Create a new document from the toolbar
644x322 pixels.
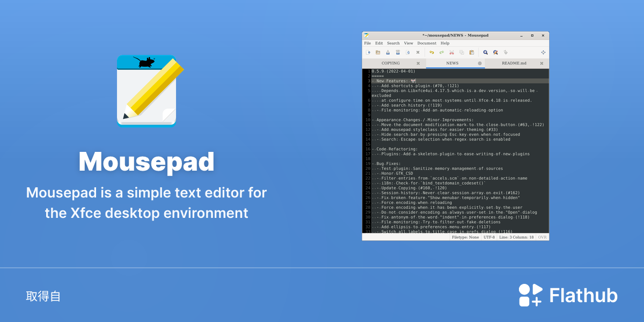click(368, 53)
